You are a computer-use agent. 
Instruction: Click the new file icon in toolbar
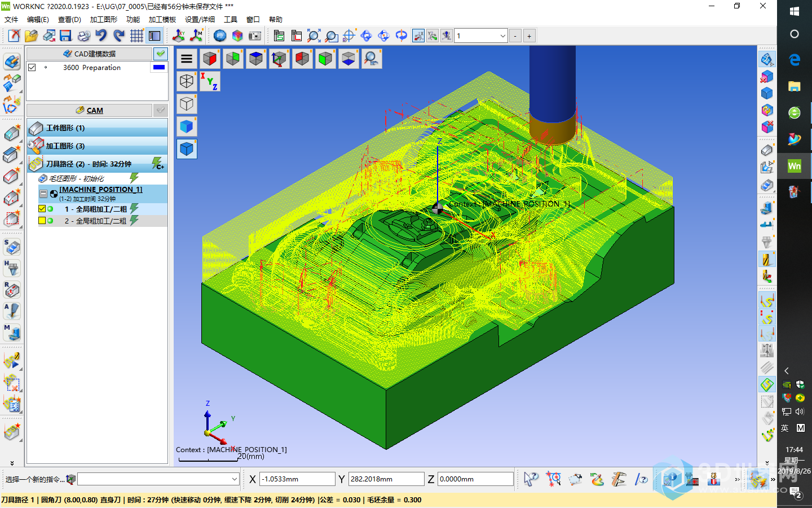14,36
